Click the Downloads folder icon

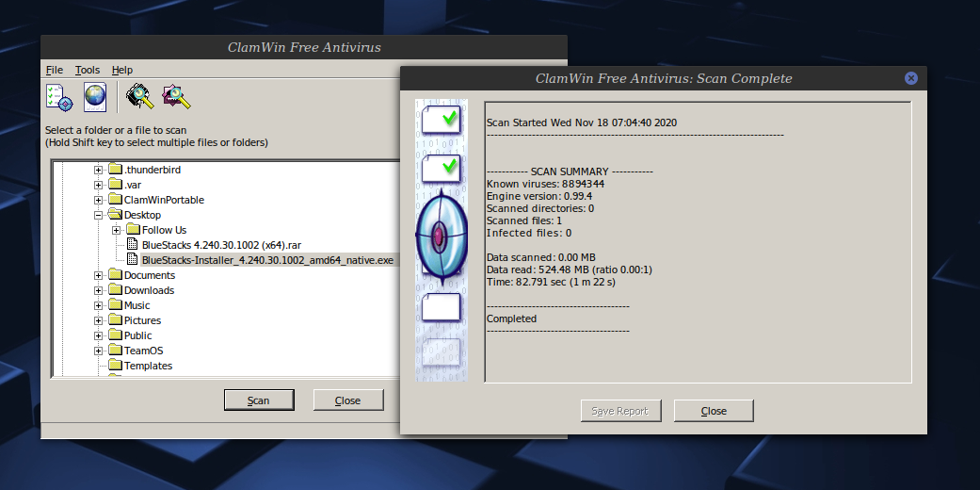tap(115, 289)
